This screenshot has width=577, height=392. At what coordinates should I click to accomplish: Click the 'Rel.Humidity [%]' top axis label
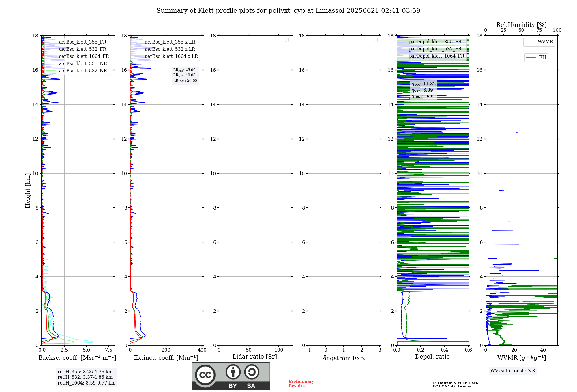click(x=521, y=25)
